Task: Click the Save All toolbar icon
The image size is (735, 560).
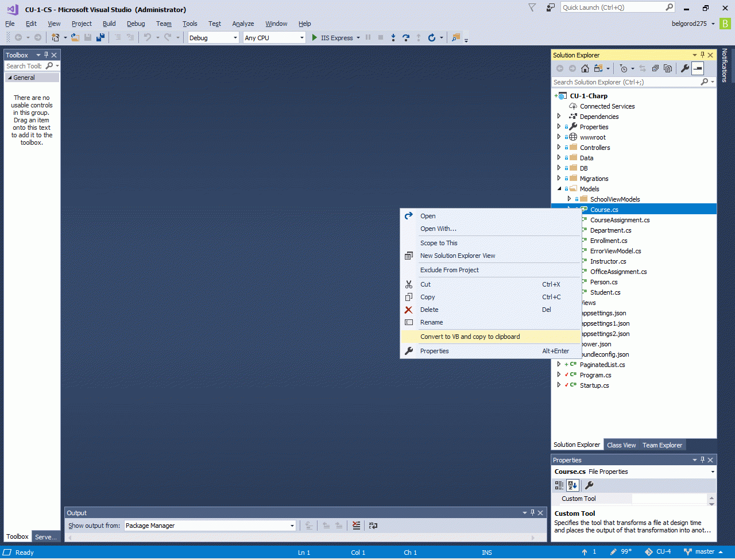Action: [x=100, y=37]
